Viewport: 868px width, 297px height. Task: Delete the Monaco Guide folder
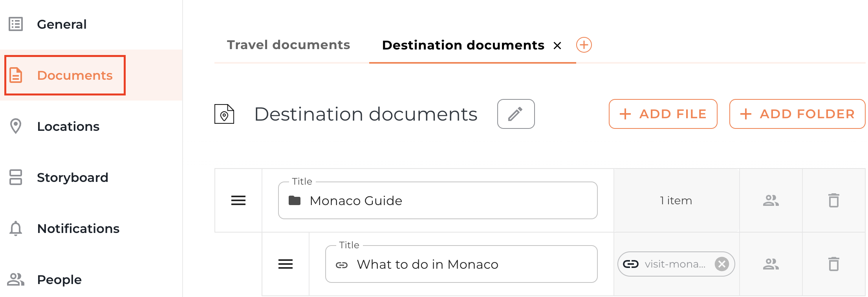(833, 200)
